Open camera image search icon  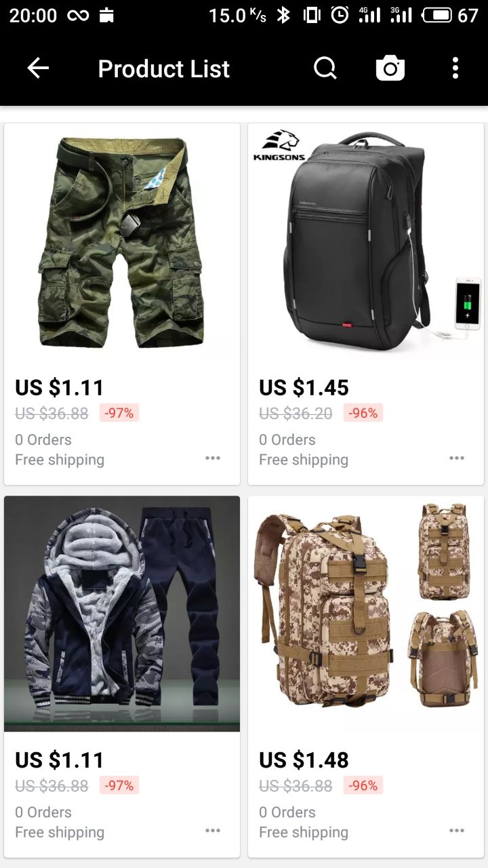[x=390, y=68]
